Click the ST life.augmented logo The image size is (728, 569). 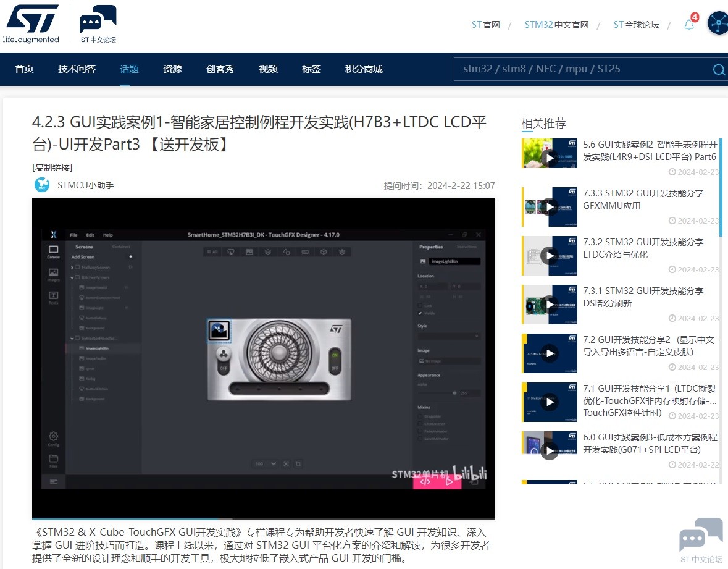point(31,23)
